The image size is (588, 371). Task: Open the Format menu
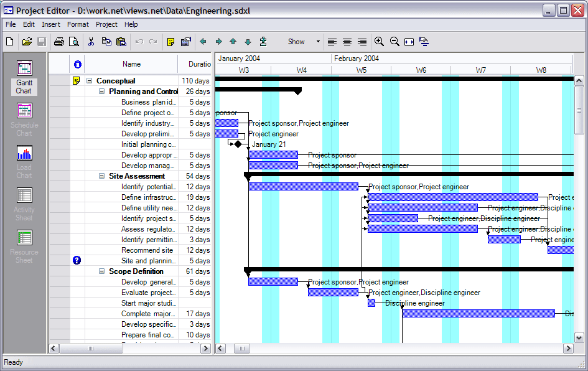pos(78,24)
